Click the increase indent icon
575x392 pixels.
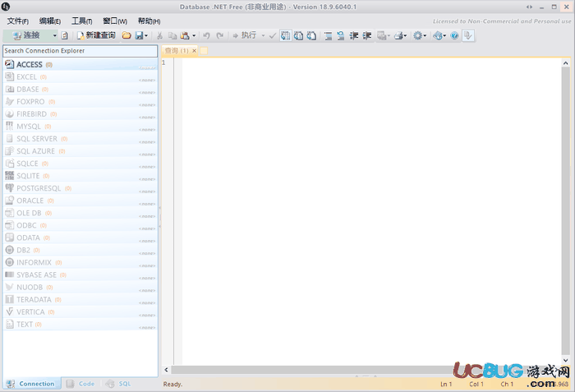point(366,35)
